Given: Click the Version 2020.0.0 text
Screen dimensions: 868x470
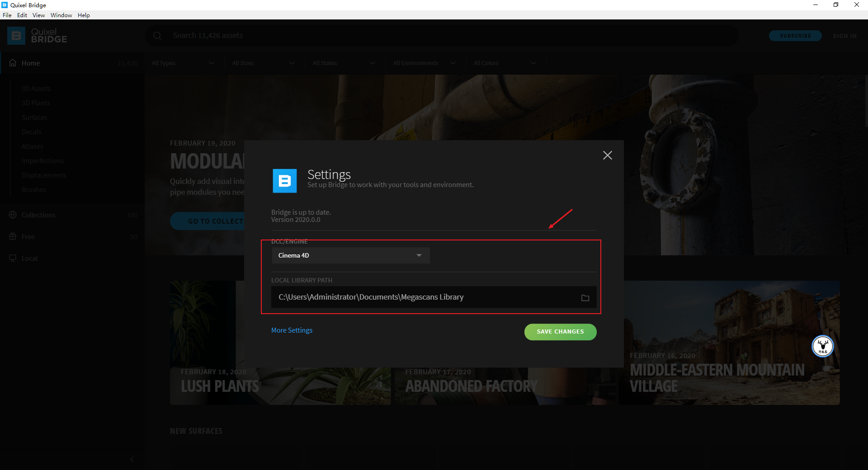Looking at the screenshot, I should [x=296, y=220].
